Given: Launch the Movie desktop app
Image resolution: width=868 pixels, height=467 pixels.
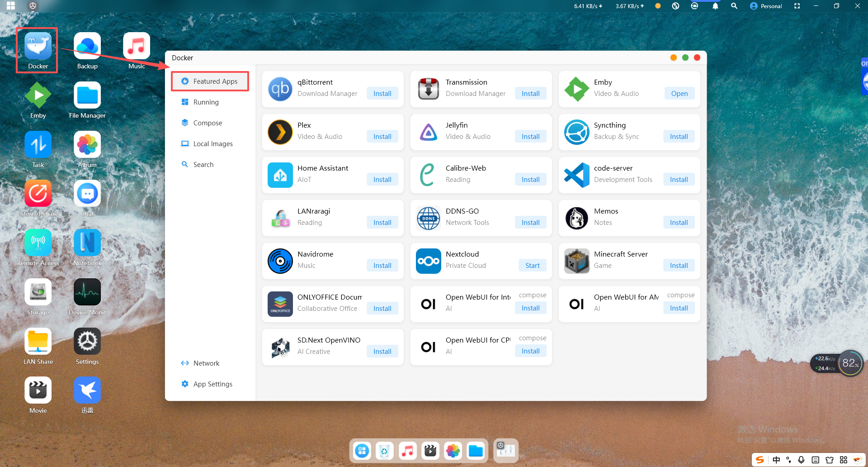Looking at the screenshot, I should [x=38, y=390].
